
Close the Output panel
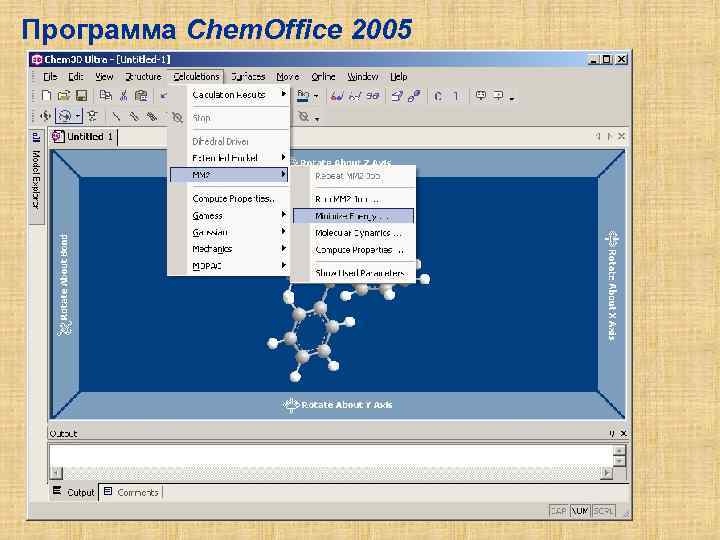[x=623, y=433]
